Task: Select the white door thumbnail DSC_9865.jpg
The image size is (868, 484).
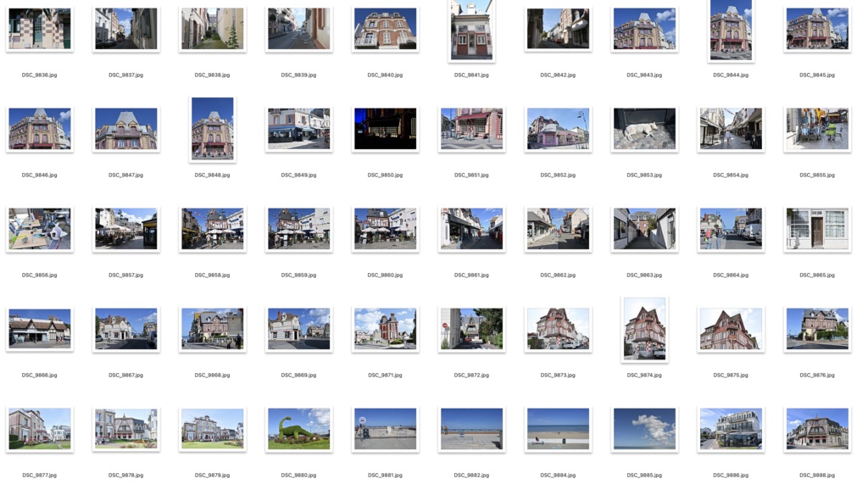Action: pyautogui.click(x=817, y=229)
